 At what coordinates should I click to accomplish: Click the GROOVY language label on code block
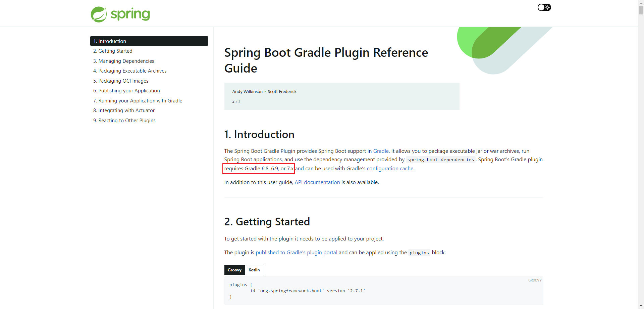(x=535, y=280)
